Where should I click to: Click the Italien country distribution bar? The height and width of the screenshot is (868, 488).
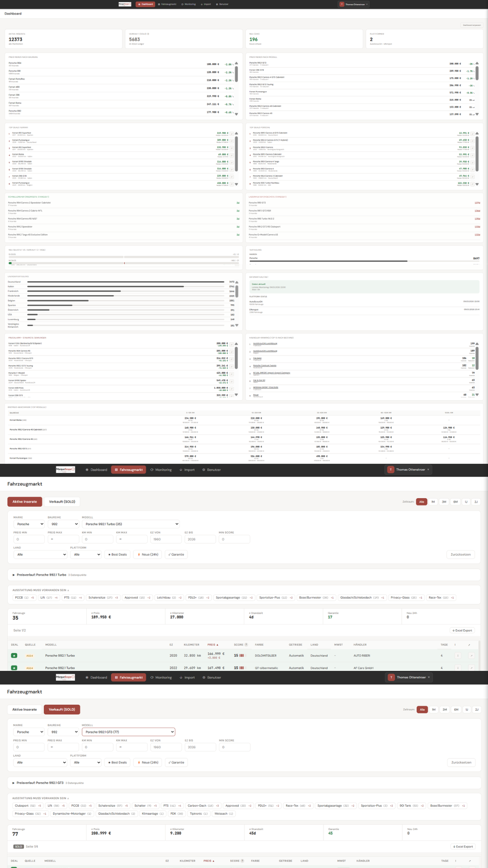pyautogui.click(x=126, y=287)
